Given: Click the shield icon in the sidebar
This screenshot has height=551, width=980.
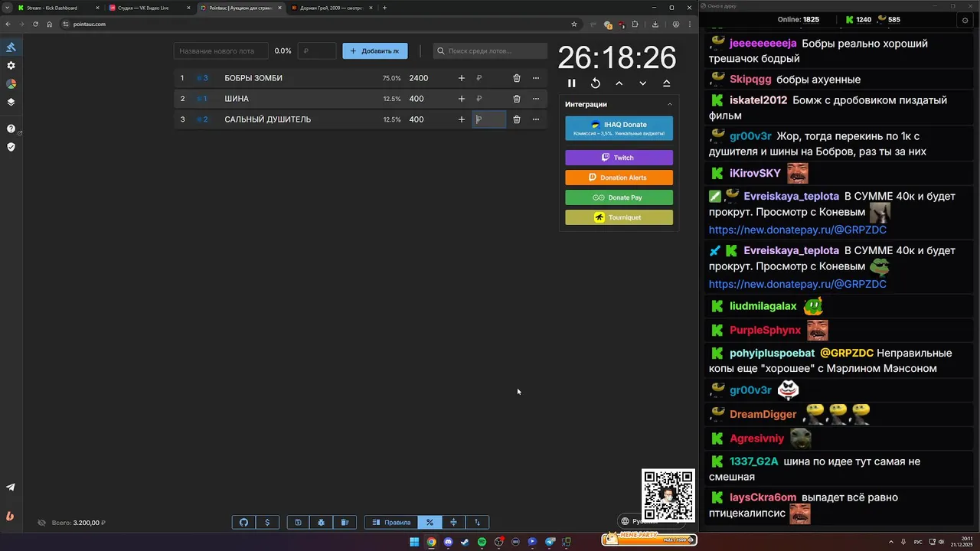Looking at the screenshot, I should 11,147.
